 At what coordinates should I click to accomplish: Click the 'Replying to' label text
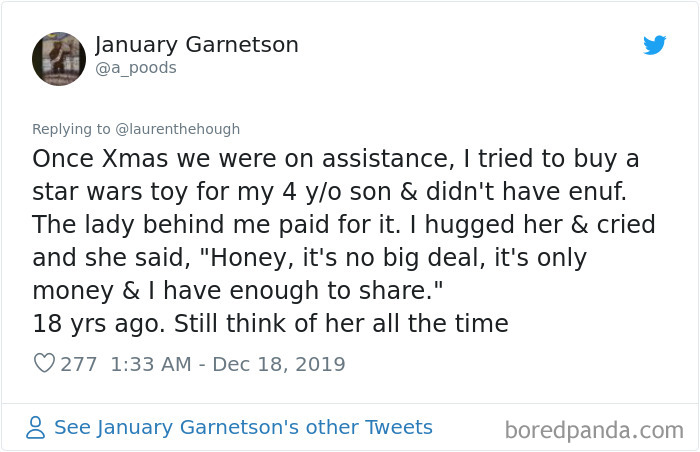pyautogui.click(x=71, y=129)
